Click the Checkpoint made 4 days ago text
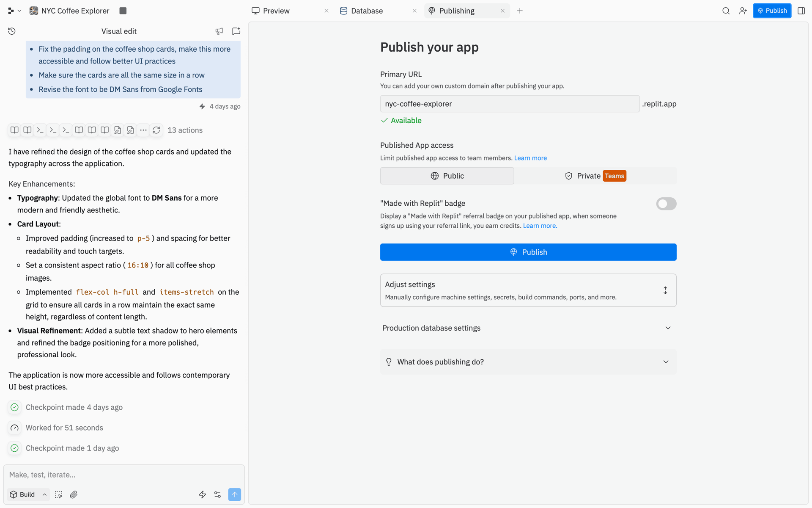This screenshot has height=508, width=812. [74, 407]
